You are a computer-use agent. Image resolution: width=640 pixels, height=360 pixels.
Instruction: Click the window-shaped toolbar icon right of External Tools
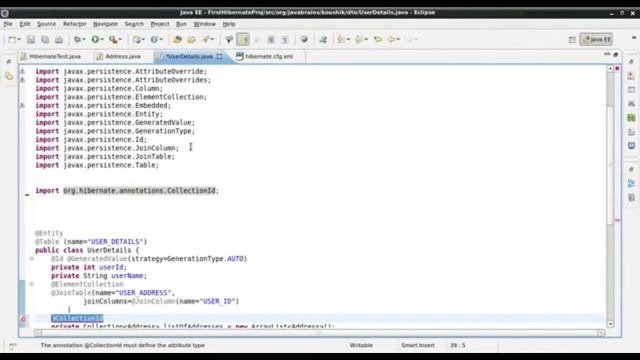[x=136, y=40]
